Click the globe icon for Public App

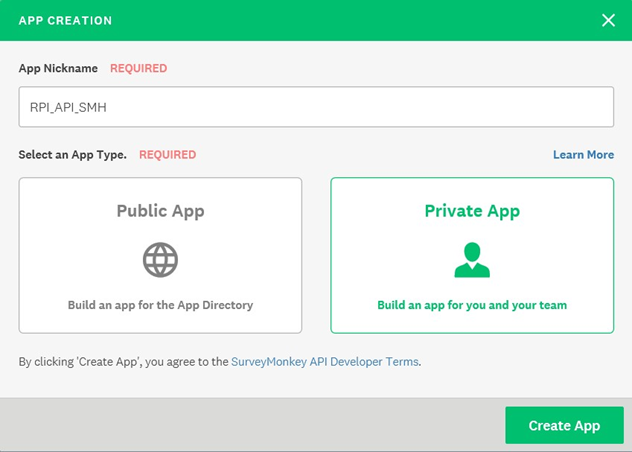pyautogui.click(x=160, y=260)
